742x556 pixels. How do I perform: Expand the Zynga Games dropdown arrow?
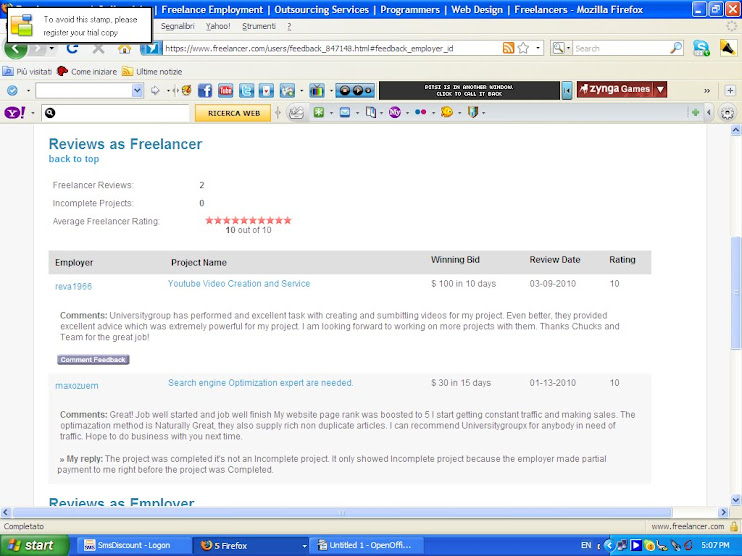tap(661, 89)
